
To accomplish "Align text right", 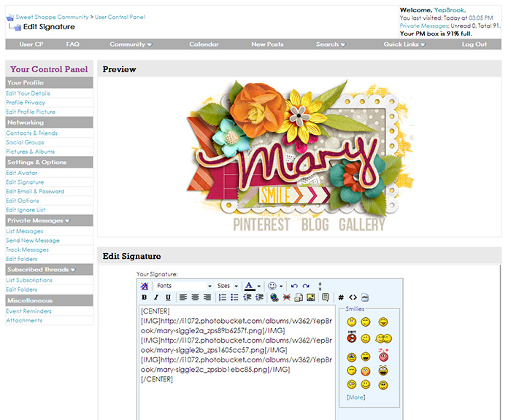I will [x=207, y=297].
